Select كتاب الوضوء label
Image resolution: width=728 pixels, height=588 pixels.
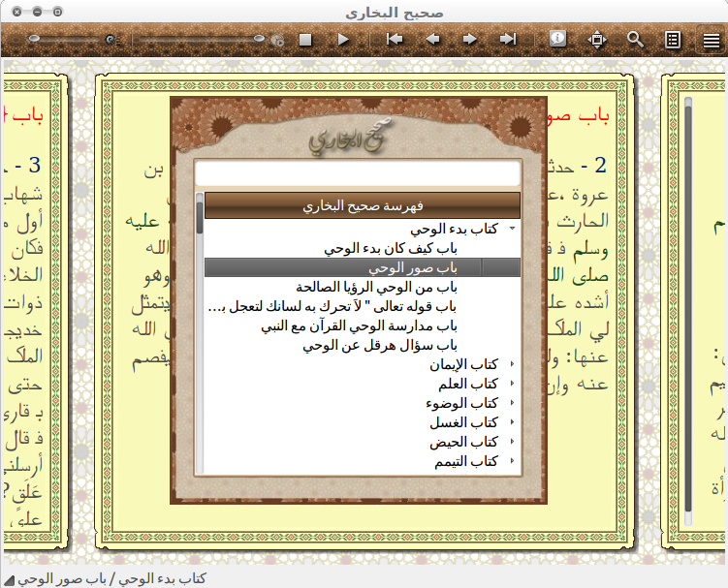[461, 403]
